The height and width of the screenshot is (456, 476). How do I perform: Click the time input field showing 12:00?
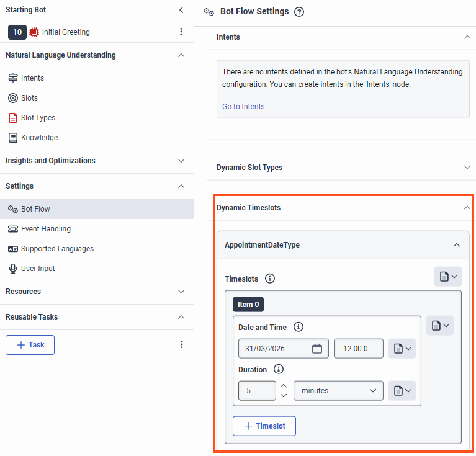pyautogui.click(x=358, y=349)
